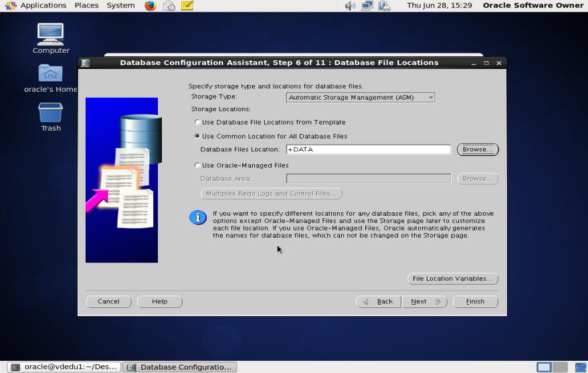Click the Finish button

475,302
